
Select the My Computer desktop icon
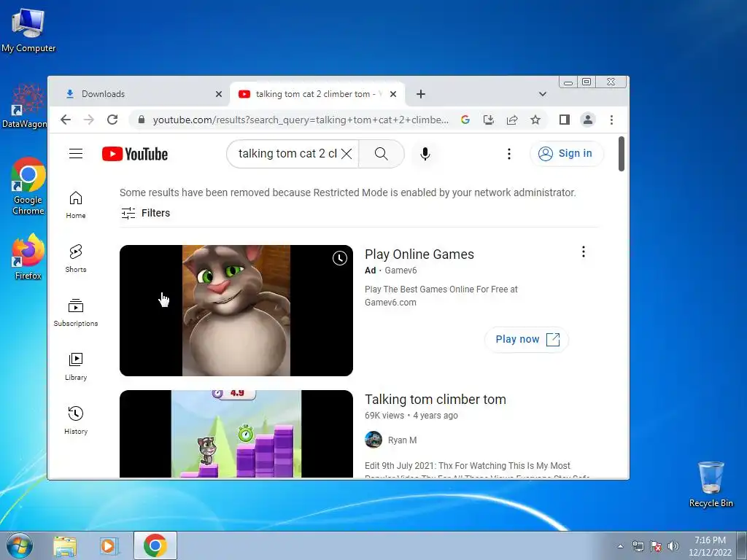pos(28,30)
